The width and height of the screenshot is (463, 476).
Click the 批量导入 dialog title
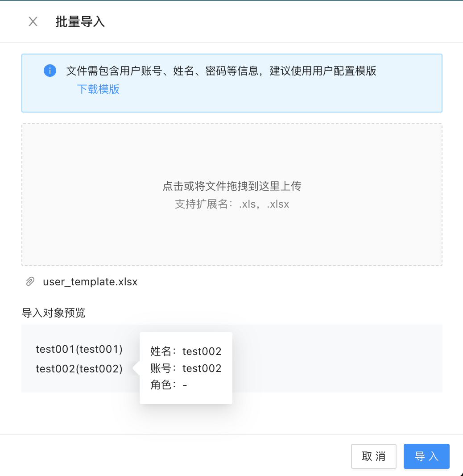(x=80, y=21)
